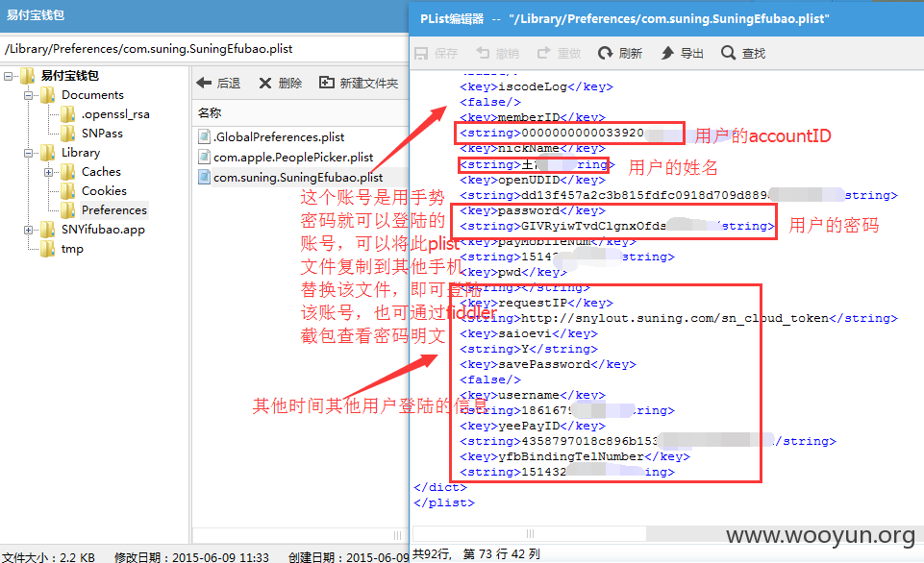Select com.suning.SuningEfubao.plist file
This screenshot has width=924, height=563.
coord(298,178)
